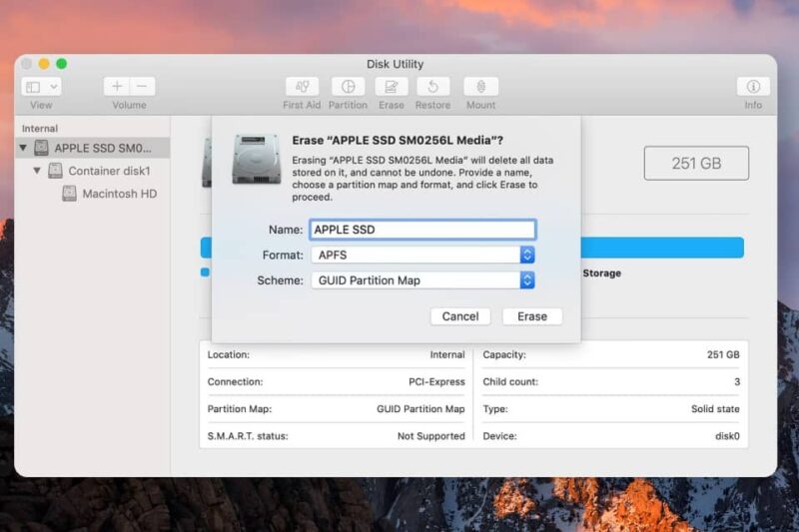Click the Name text field

pos(422,230)
